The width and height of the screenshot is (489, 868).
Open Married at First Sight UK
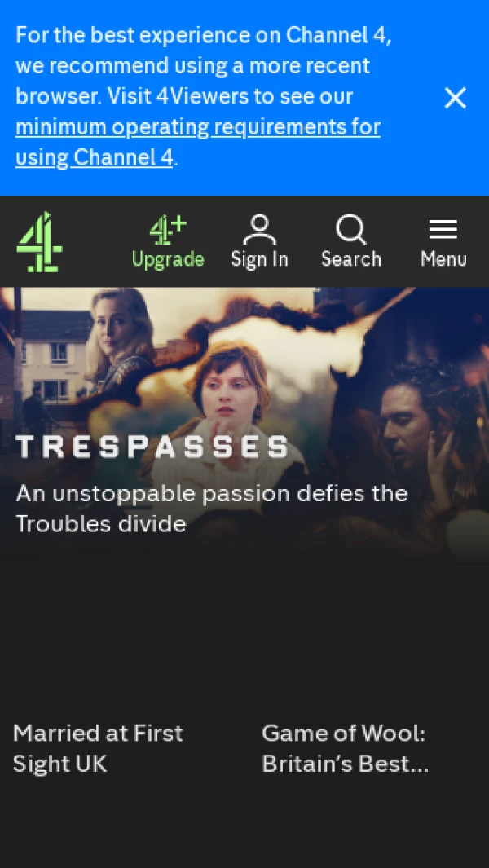98,748
